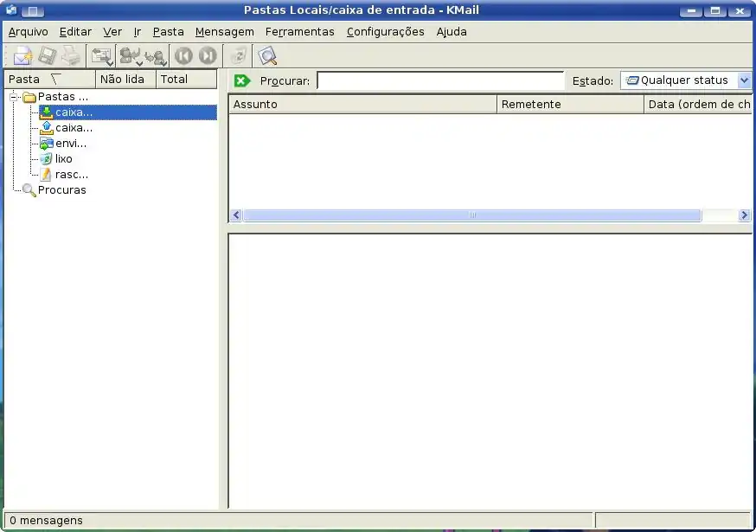756x532 pixels.
Task: Go to the next message icon
Action: pyautogui.click(x=208, y=56)
